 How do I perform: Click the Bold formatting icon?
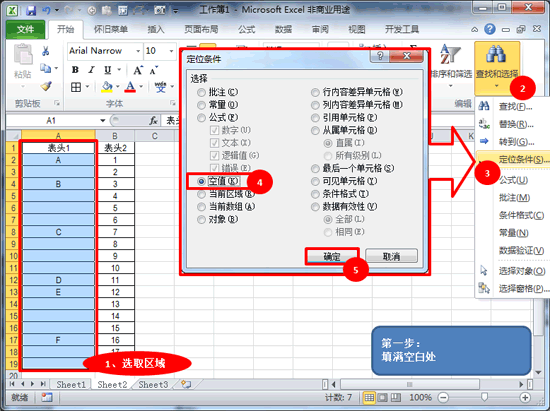point(75,70)
